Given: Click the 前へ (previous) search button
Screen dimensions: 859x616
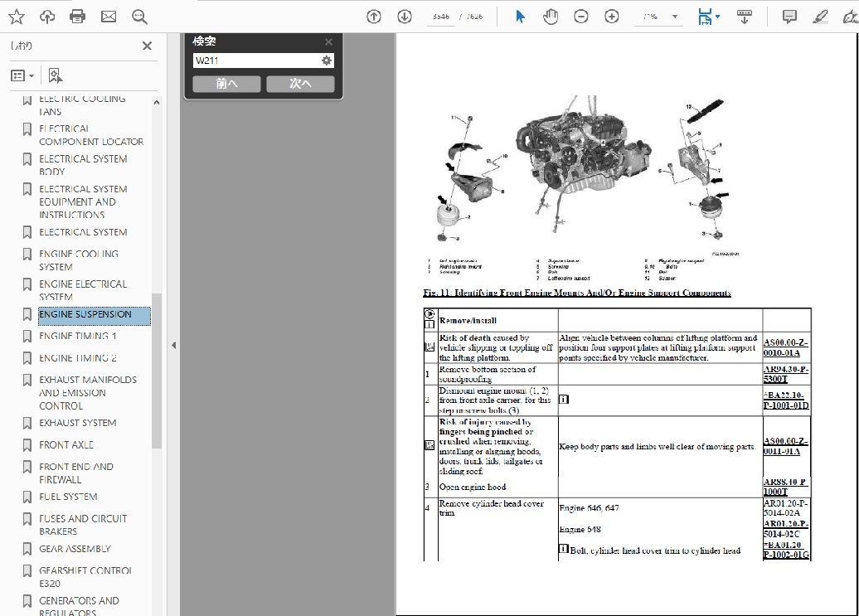Looking at the screenshot, I should (226, 84).
